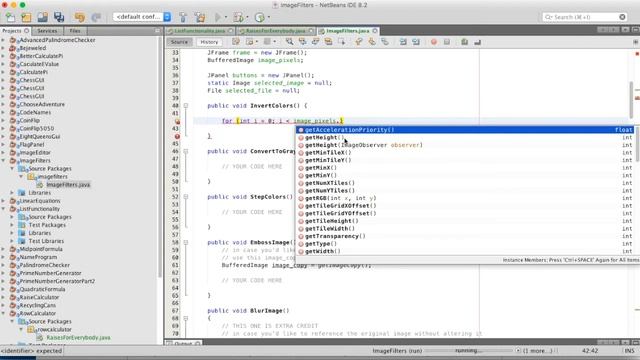The width and height of the screenshot is (640, 360).
Task: Open the Profile Project dropdown arrow
Action: [269, 17]
